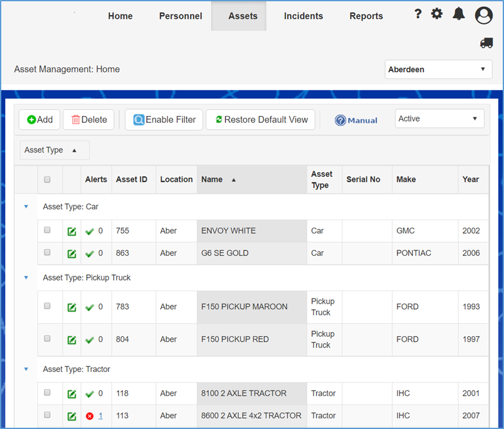The height and width of the screenshot is (429, 504).
Task: Open notifications bell icon
Action: pyautogui.click(x=459, y=14)
